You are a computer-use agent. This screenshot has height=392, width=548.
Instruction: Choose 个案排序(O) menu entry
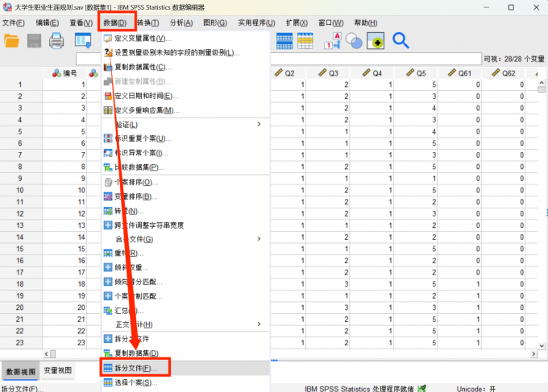click(186, 182)
